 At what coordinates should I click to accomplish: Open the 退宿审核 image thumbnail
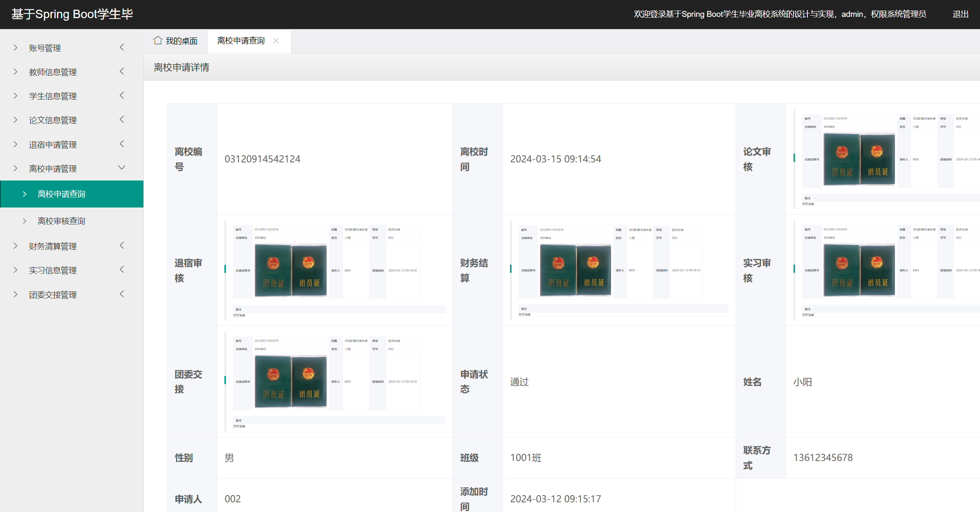335,270
